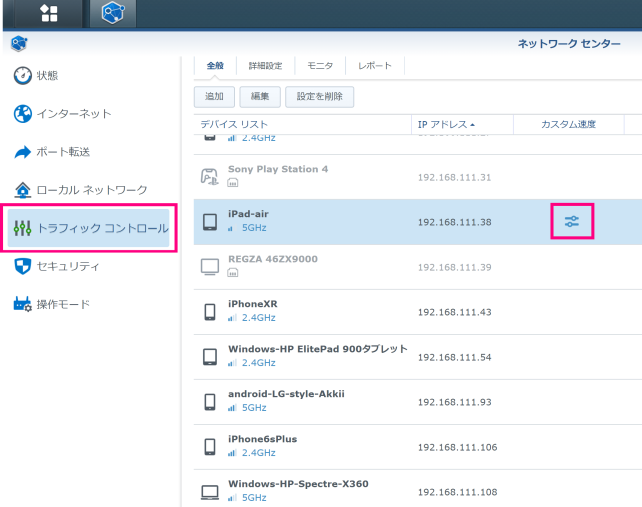Screen dimensions: 642x507
Task: Click Windows-HP-Spectre-X360 laptop icon
Action: pyautogui.click(x=210, y=492)
